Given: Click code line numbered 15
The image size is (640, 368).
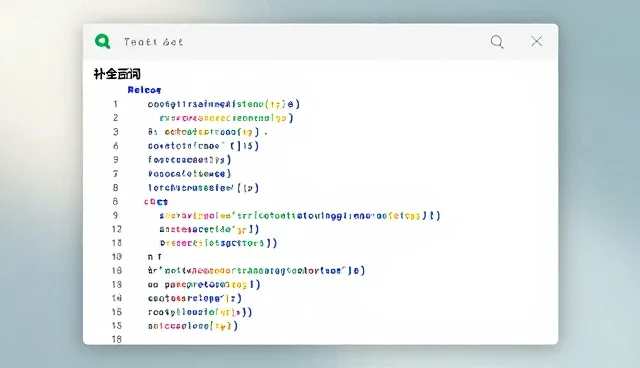Looking at the screenshot, I should tap(193, 326).
